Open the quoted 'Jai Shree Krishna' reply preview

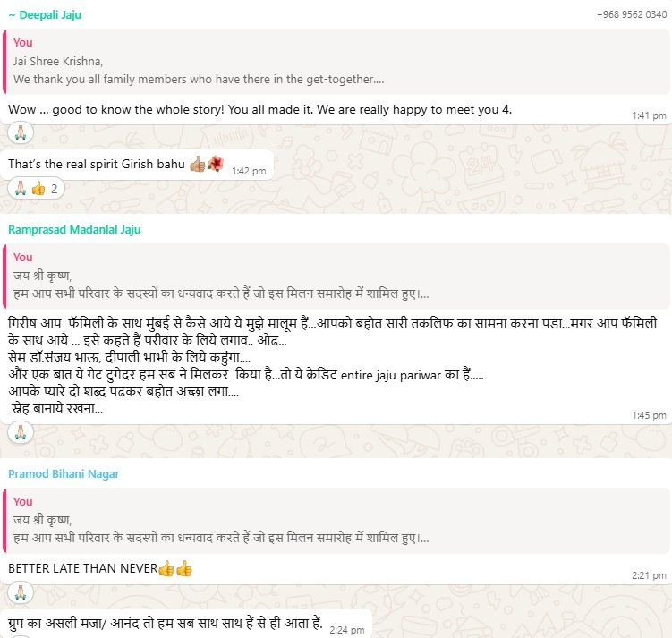point(336,62)
